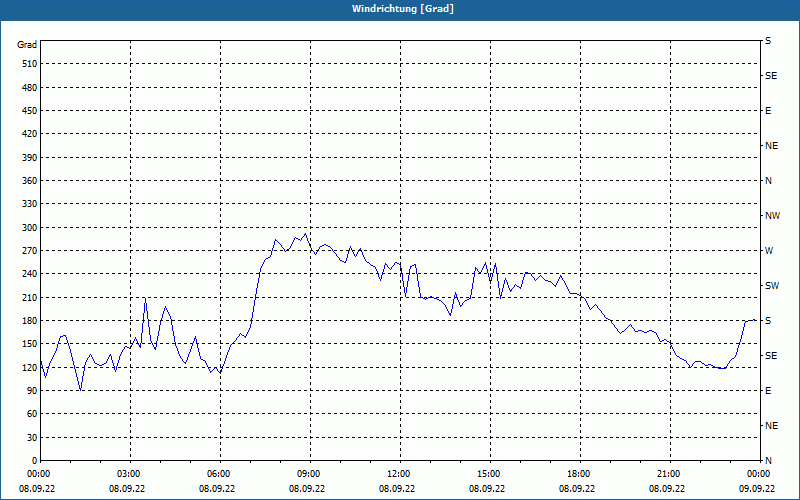Select the 210 value on the left axis
This screenshot has width=800, height=500.
pos(30,297)
